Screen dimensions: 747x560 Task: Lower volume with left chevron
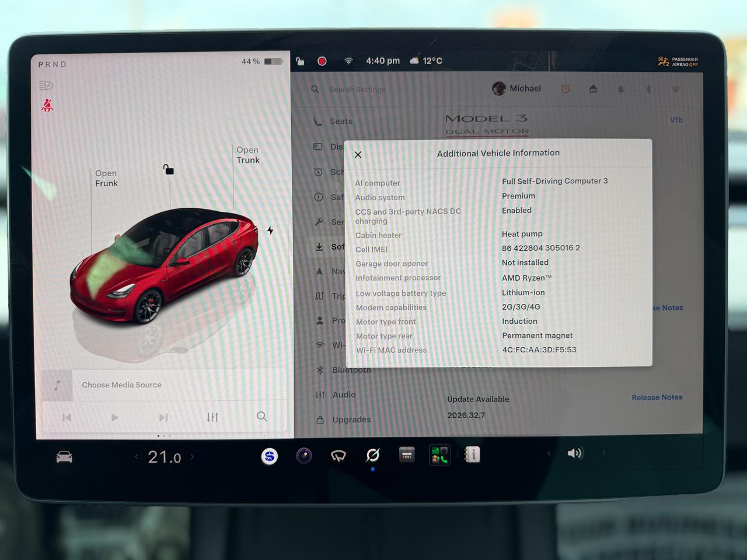548,453
